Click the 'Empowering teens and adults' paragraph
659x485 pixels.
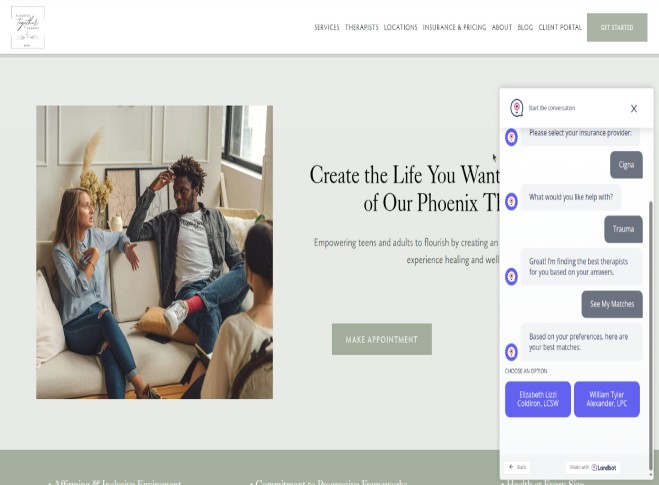click(406, 251)
